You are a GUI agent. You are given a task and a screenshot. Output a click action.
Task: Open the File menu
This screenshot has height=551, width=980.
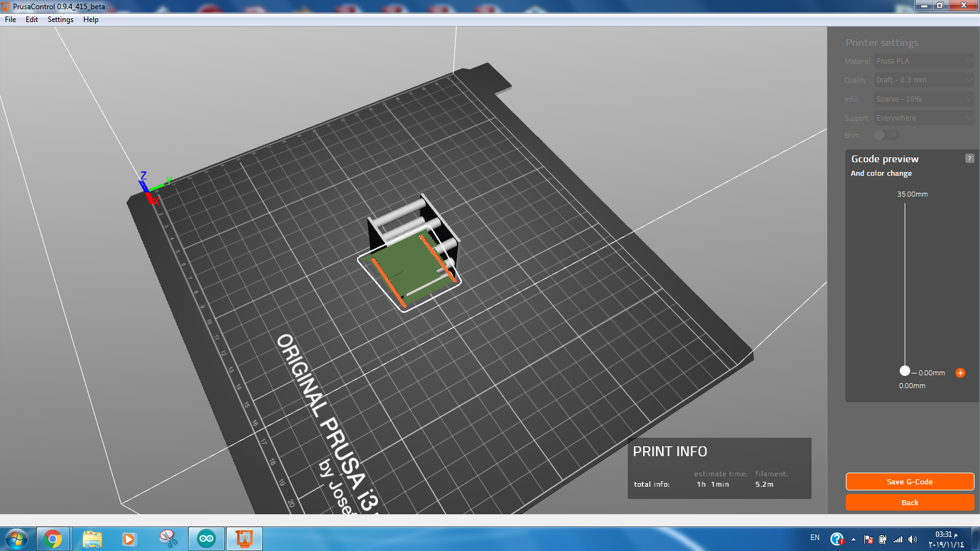click(10, 20)
